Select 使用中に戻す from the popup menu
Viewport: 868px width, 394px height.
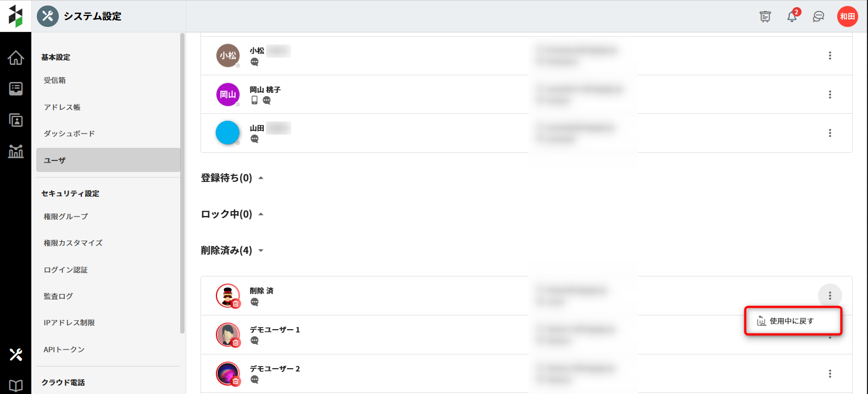(792, 321)
